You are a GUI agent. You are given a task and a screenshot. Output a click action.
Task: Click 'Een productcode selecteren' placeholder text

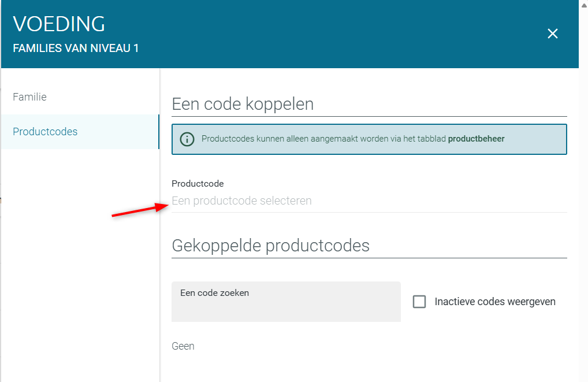(x=241, y=201)
